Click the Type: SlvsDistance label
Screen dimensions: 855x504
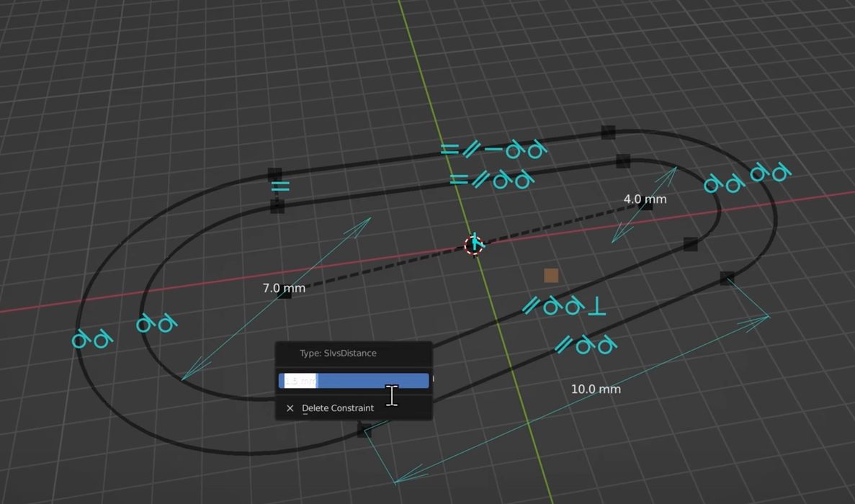[x=338, y=354]
